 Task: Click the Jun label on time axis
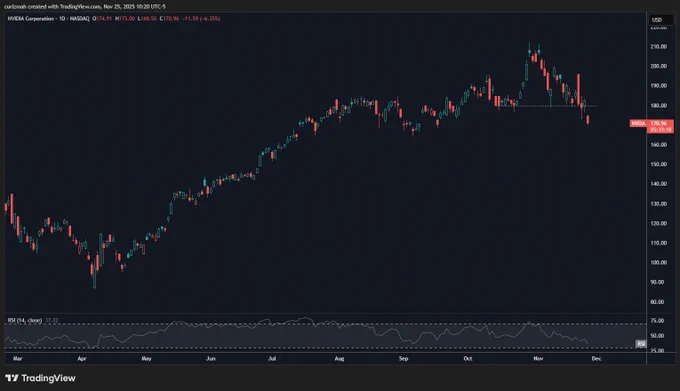pos(211,358)
